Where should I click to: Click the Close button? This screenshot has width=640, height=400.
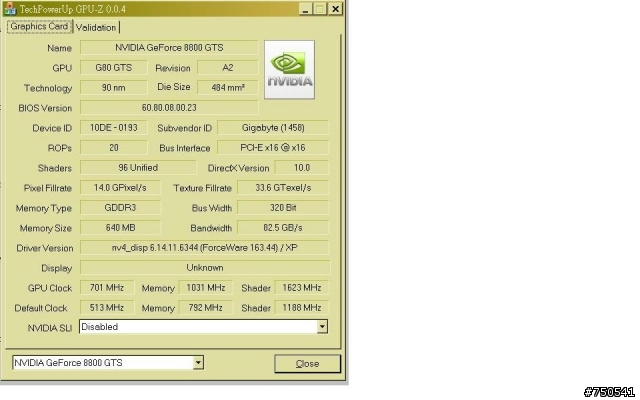pos(307,364)
